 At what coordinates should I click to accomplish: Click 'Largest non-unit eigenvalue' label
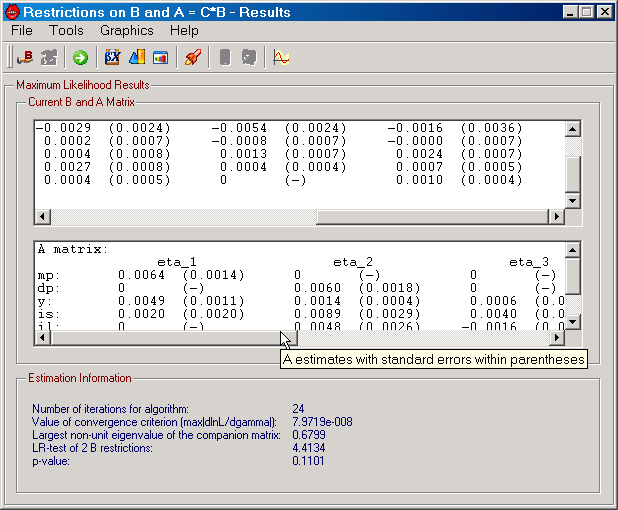[x=156, y=435]
